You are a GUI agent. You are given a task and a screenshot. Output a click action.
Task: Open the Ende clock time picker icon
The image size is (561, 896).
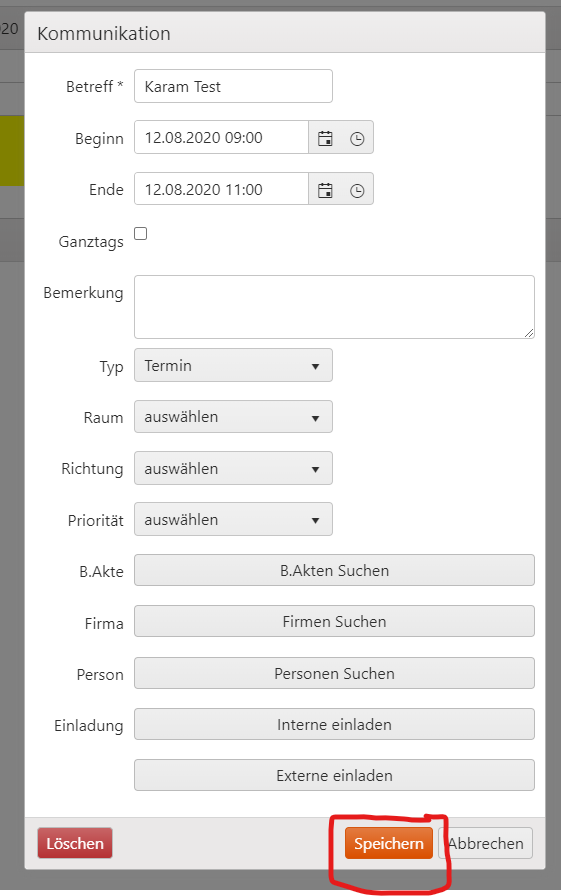(357, 190)
